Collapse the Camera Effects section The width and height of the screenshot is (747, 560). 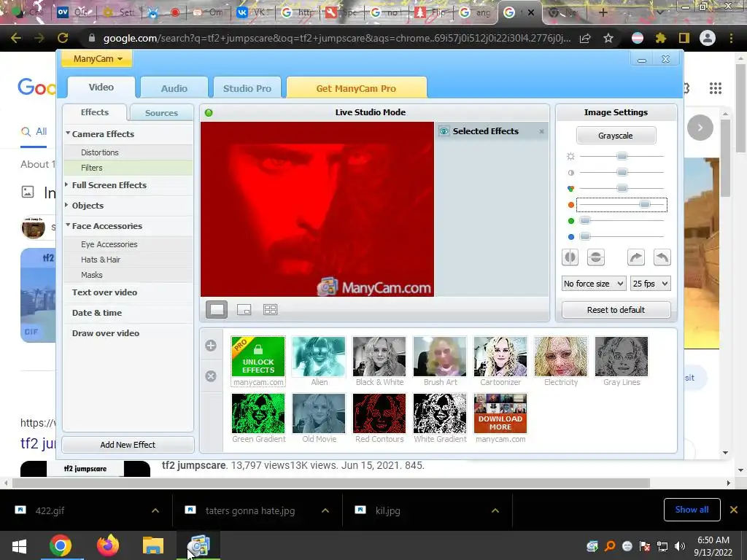tap(68, 134)
